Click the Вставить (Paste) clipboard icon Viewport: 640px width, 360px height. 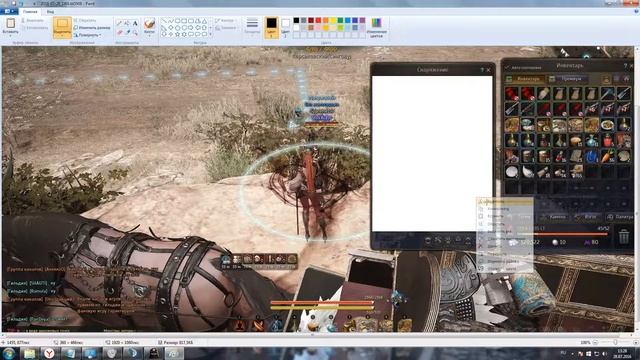click(x=11, y=23)
